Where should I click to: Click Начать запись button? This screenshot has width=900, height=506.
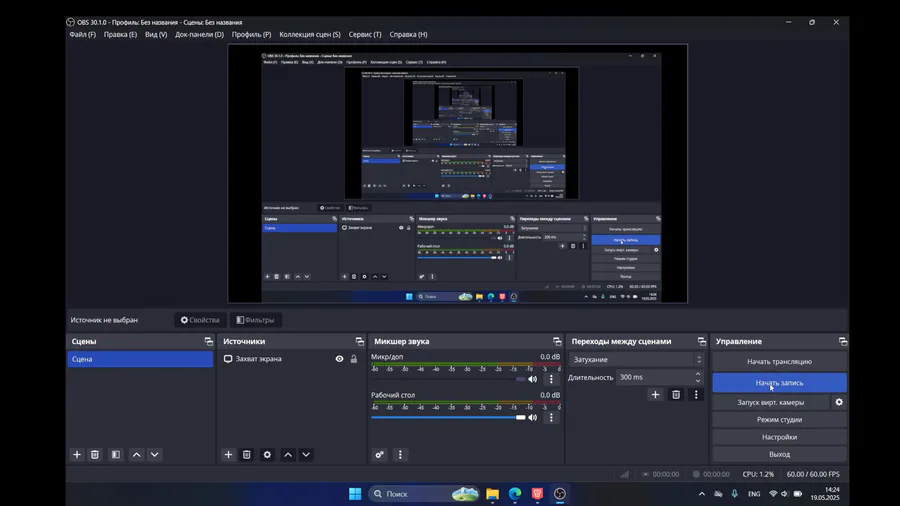pyautogui.click(x=779, y=383)
